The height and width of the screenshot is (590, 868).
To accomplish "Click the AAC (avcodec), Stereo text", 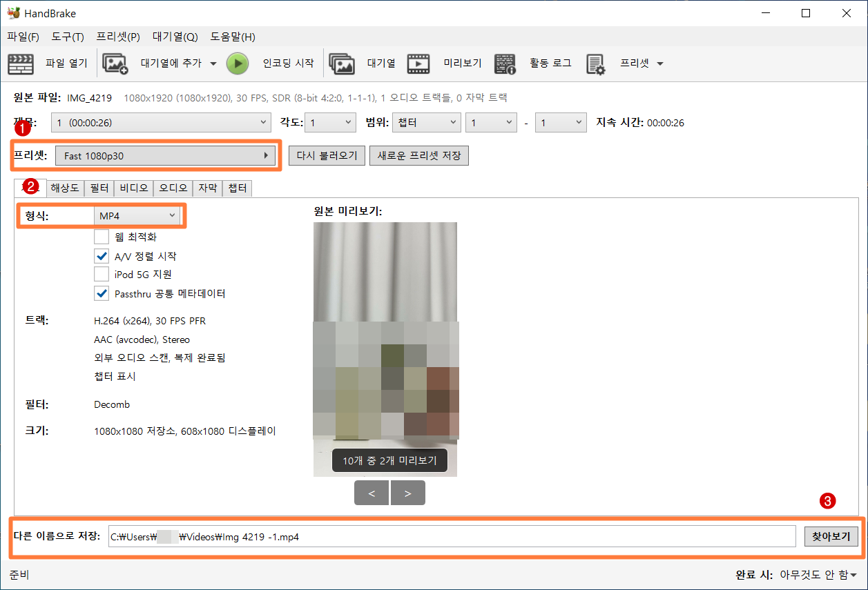I will pos(142,340).
